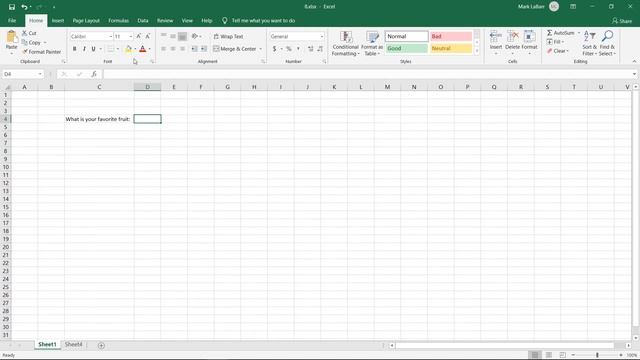Apply comma style

298,49
